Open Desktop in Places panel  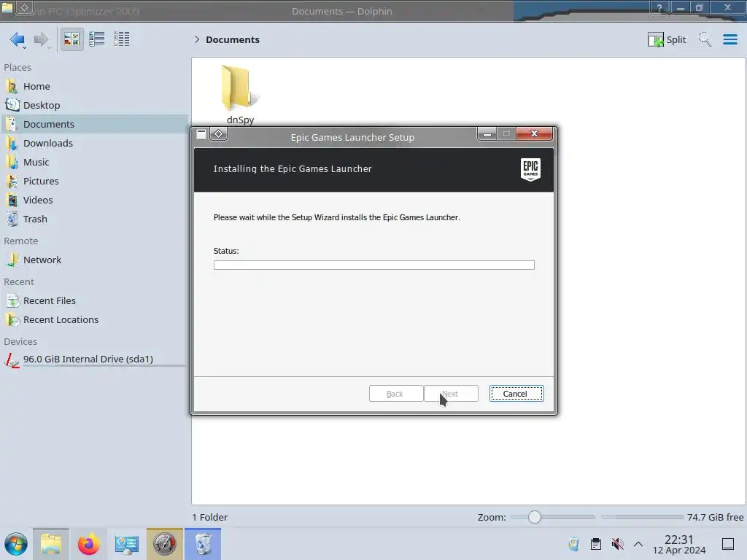click(x=94, y=105)
